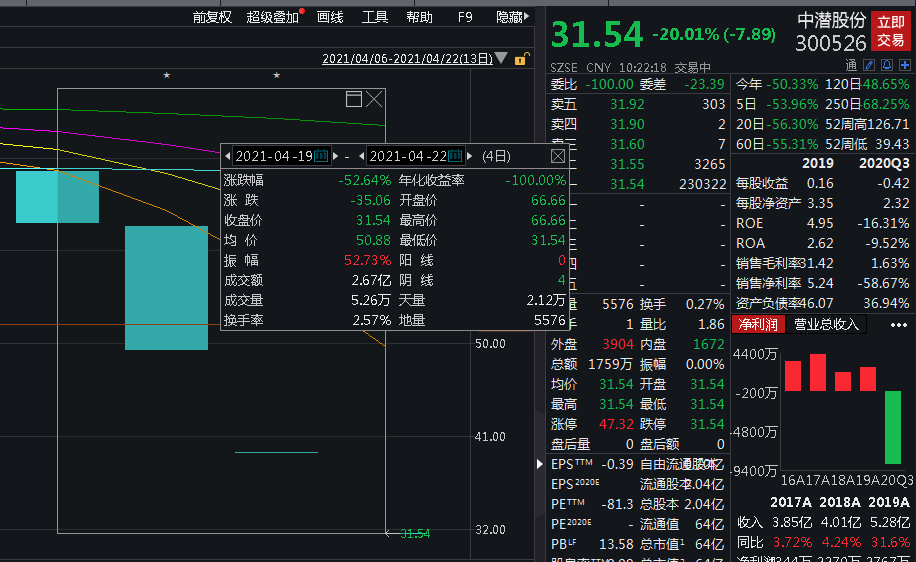Click the PE TTM value -81.3
This screenshot has height=562, width=916.
pyautogui.click(x=617, y=504)
